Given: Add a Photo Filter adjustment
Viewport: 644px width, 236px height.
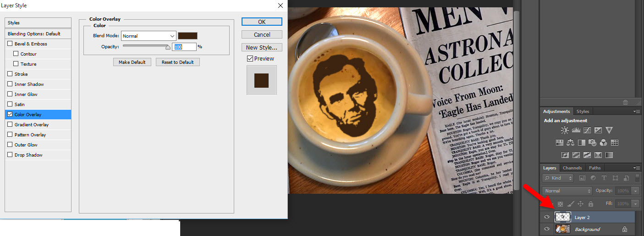Looking at the screenshot, I should 593,143.
